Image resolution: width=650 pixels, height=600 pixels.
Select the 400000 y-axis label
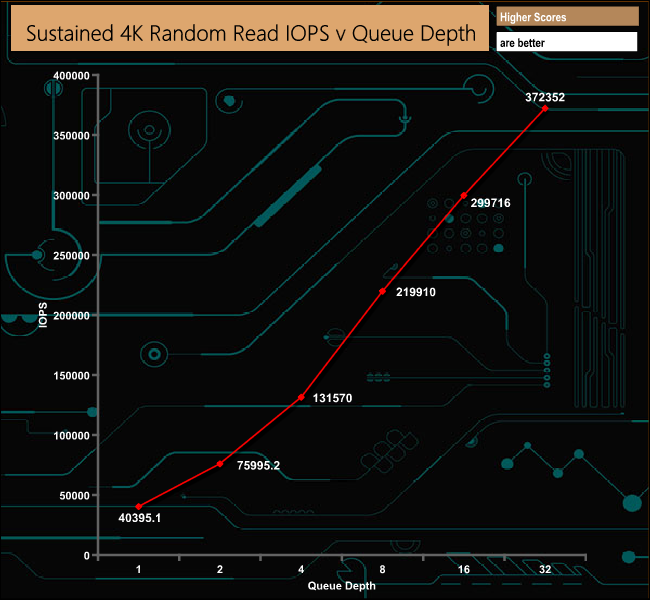pyautogui.click(x=71, y=75)
